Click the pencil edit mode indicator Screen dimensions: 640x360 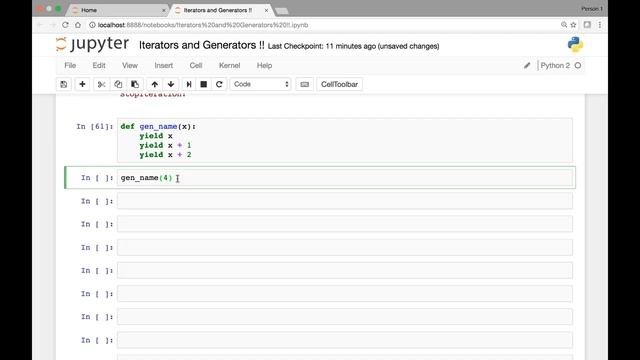[x=527, y=65]
